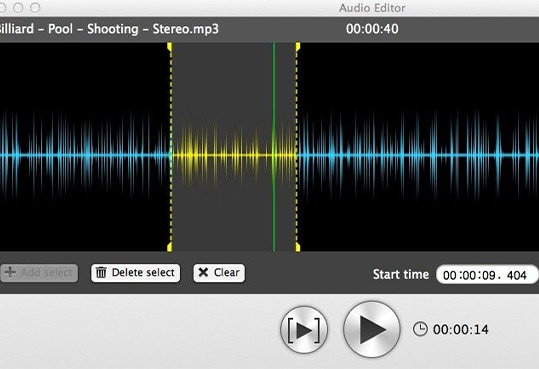Viewport: 539px width, 369px height.
Task: Click the grayed-out Add select plus button
Action: tap(39, 273)
